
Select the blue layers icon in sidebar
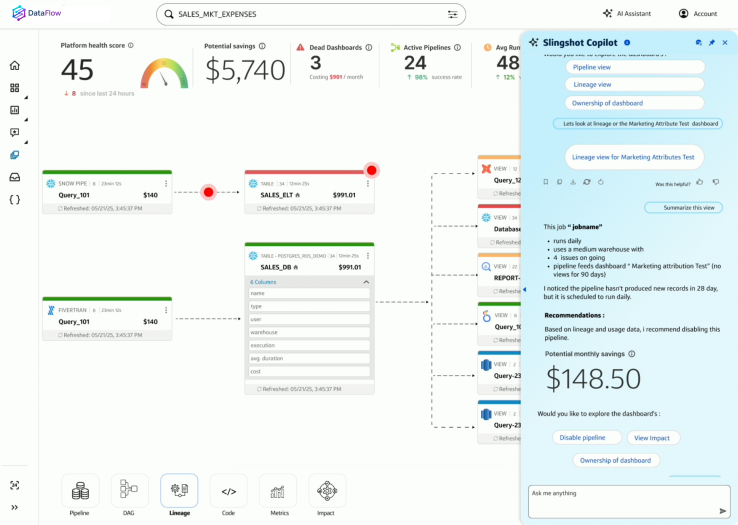tap(15, 154)
